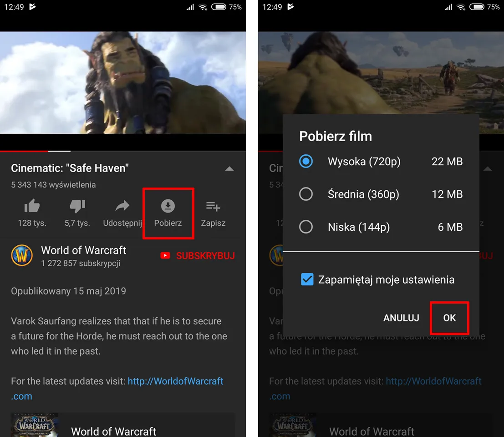Tap the Pobierz download icon

[x=168, y=206]
